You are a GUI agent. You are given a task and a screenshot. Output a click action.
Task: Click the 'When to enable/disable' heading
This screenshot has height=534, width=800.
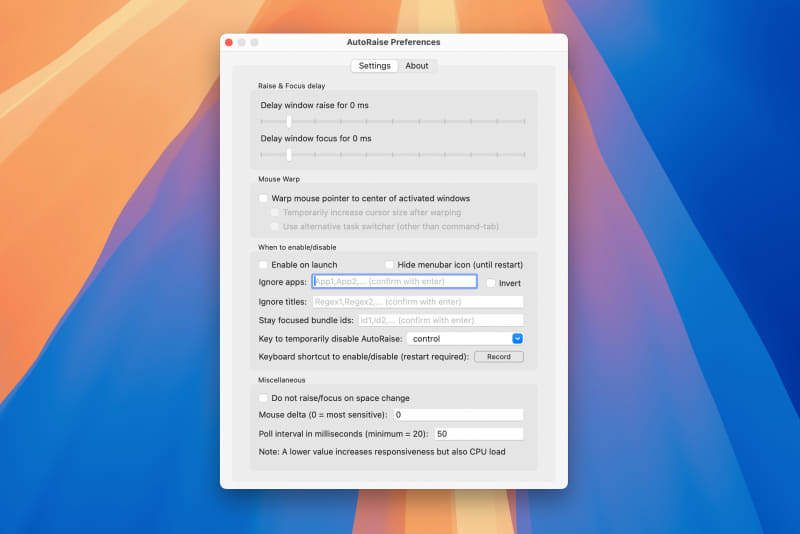pyautogui.click(x=297, y=247)
